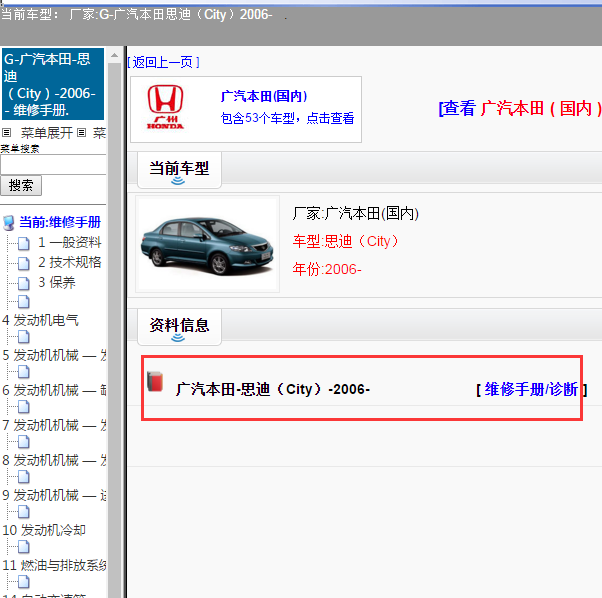
Task: Click the 当前:维修手册 root computer icon
Action: tap(8, 223)
